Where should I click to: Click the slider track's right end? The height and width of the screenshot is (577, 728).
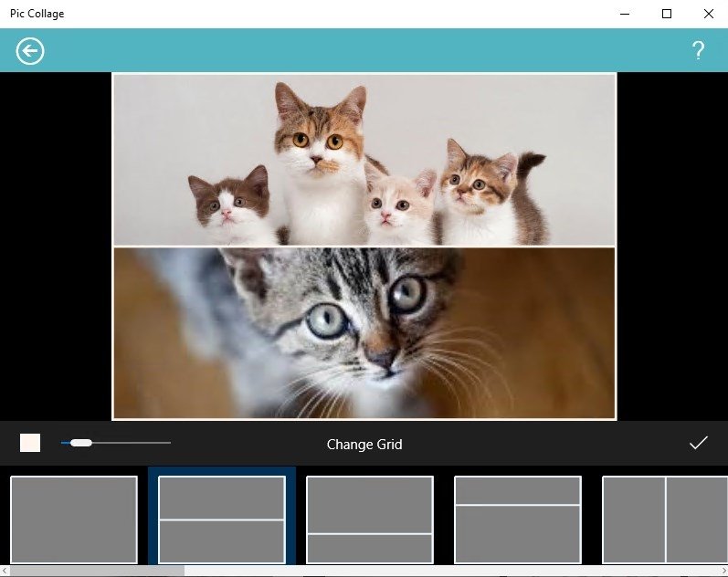(169, 443)
